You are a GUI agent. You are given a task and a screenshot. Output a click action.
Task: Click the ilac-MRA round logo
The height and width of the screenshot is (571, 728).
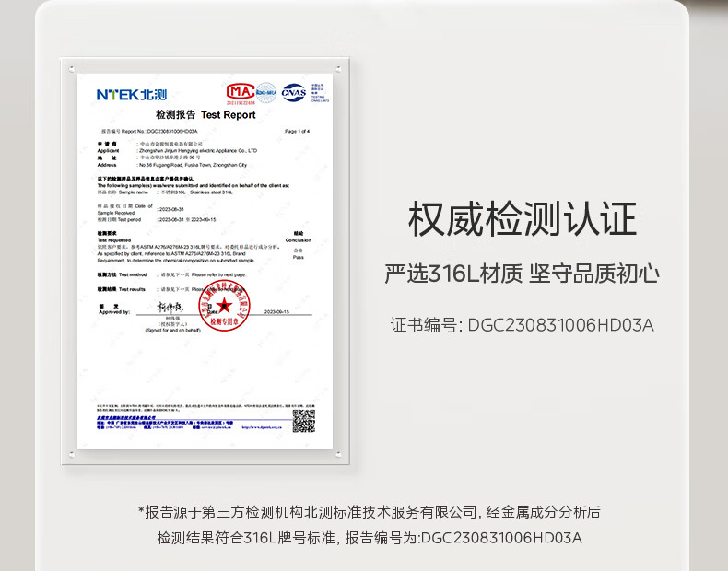(x=266, y=93)
